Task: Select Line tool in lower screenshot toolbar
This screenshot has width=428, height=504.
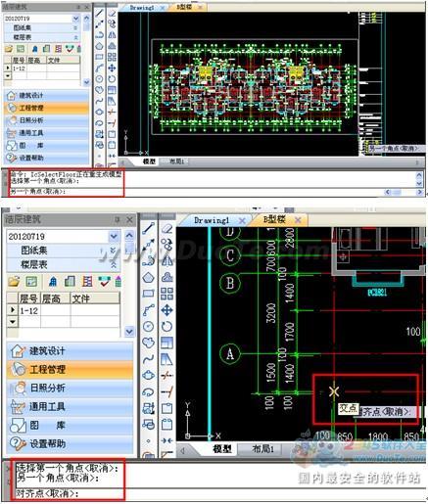Action: pos(149,228)
